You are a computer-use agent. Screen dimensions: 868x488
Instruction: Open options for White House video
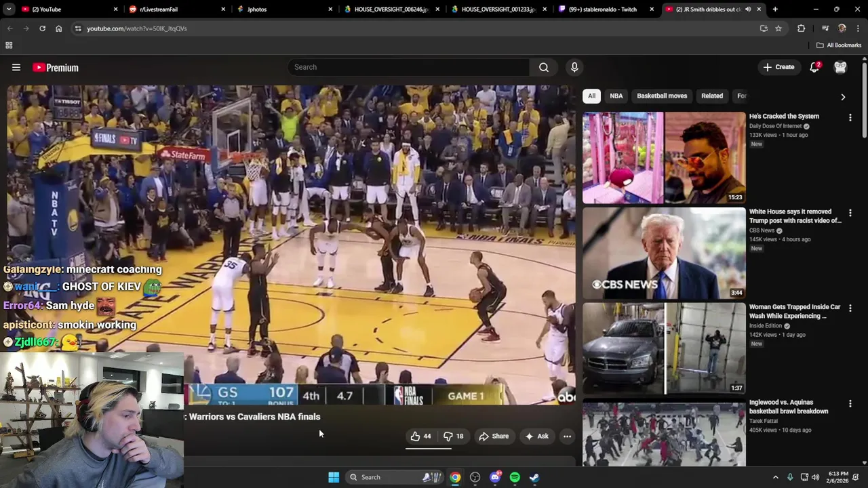coord(850,213)
